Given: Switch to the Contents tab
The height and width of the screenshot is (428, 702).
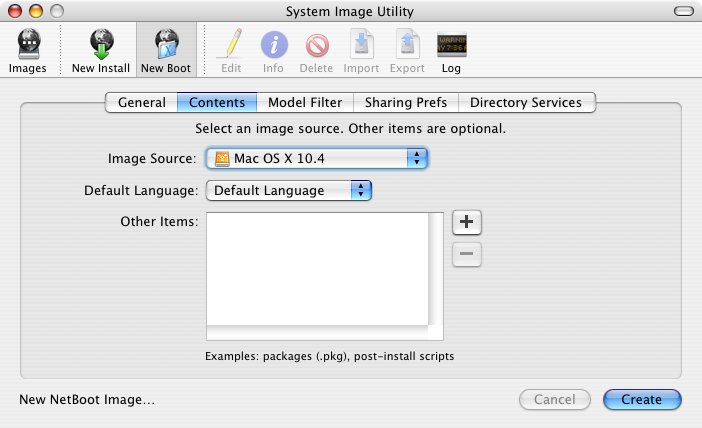Looking at the screenshot, I should [217, 103].
